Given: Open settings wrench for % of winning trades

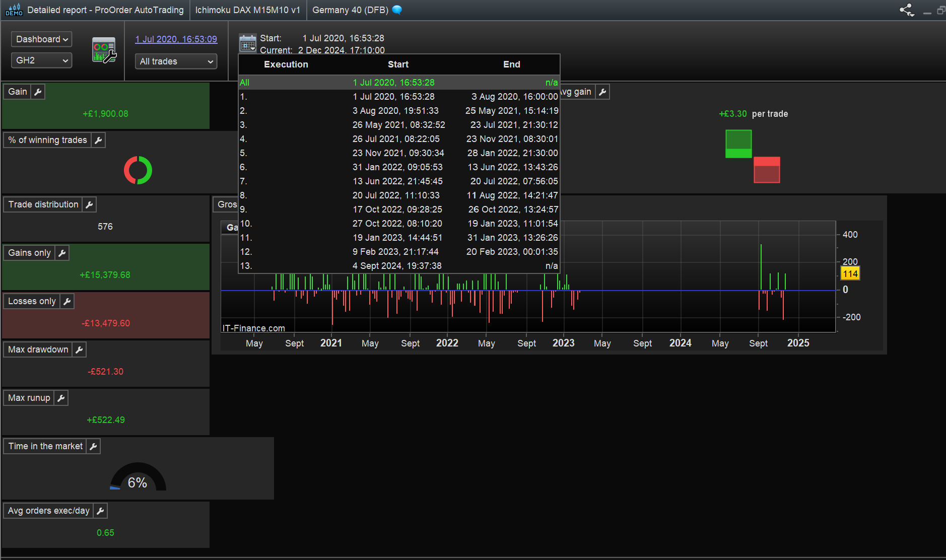Looking at the screenshot, I should (98, 140).
